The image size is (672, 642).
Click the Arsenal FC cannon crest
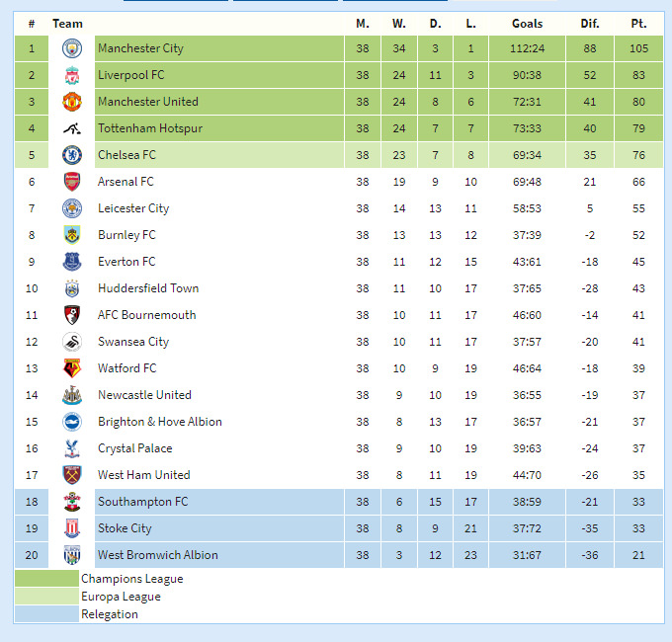[72, 182]
